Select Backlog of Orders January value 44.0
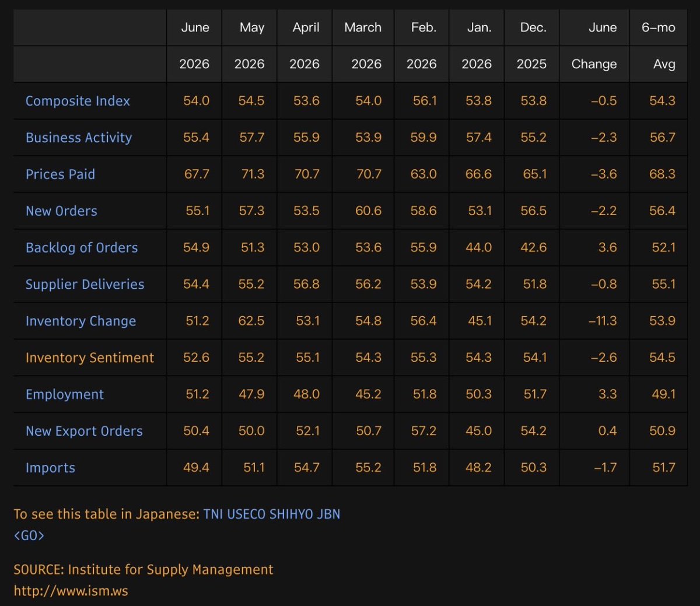 pyautogui.click(x=479, y=248)
